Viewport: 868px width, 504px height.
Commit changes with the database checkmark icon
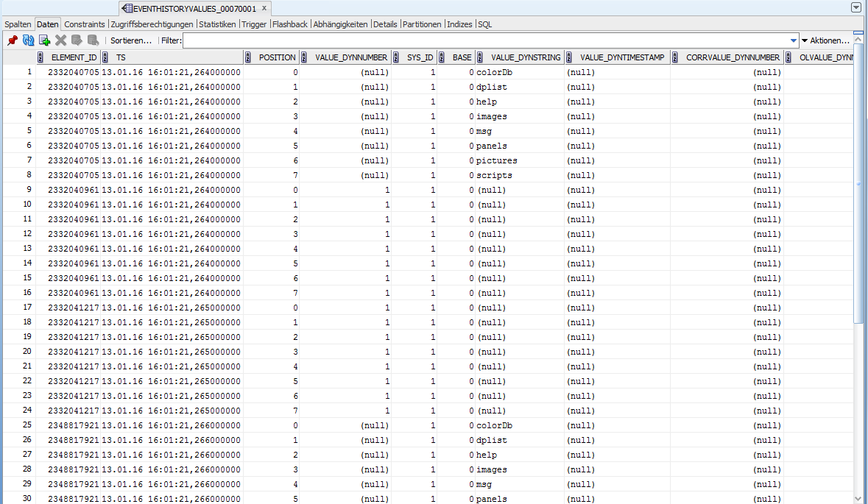[77, 40]
